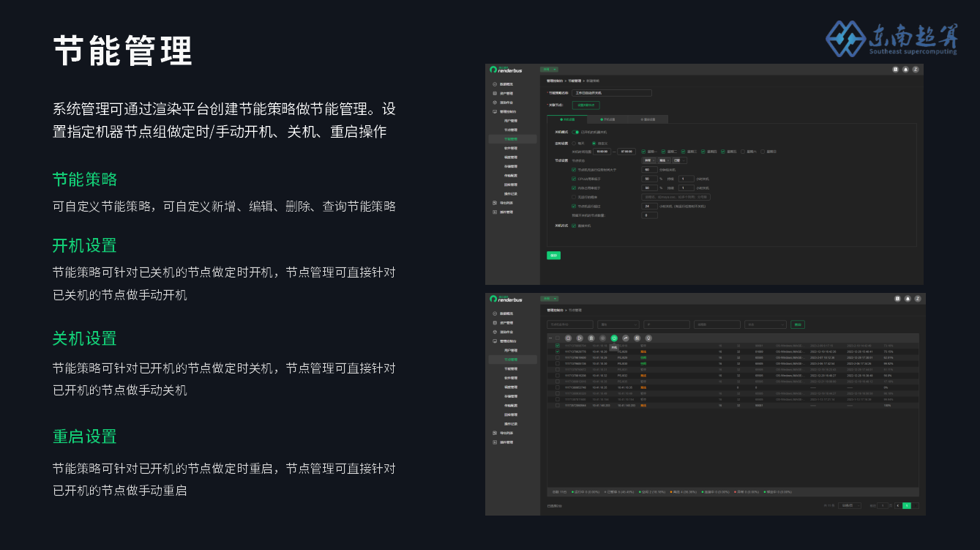Select the 自定义 radio button
This screenshot has width=980, height=550.
[x=594, y=143]
